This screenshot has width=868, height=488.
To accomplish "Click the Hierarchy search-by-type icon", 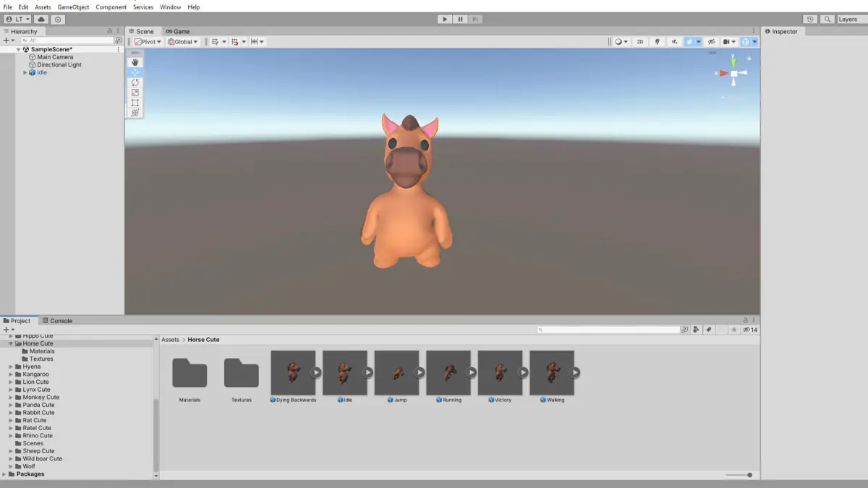I will coord(119,40).
